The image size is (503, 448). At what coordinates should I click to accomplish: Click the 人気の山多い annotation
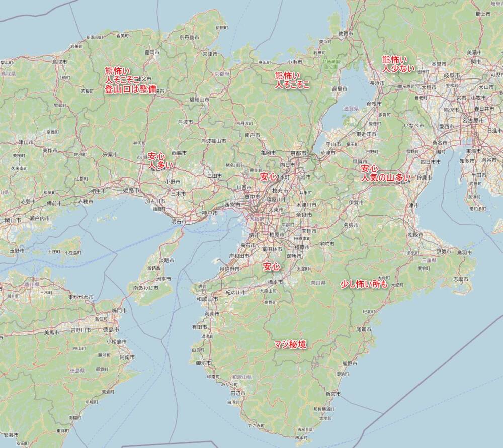(x=386, y=177)
